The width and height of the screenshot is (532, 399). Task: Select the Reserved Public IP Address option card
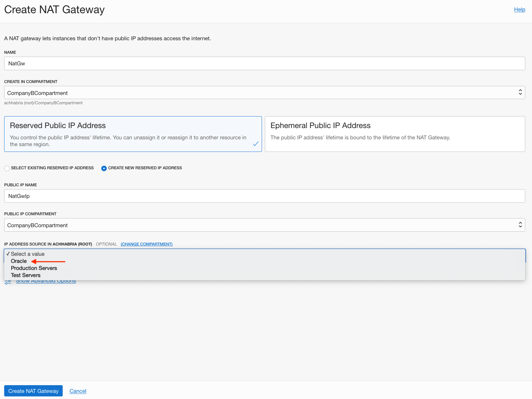pyautogui.click(x=133, y=134)
